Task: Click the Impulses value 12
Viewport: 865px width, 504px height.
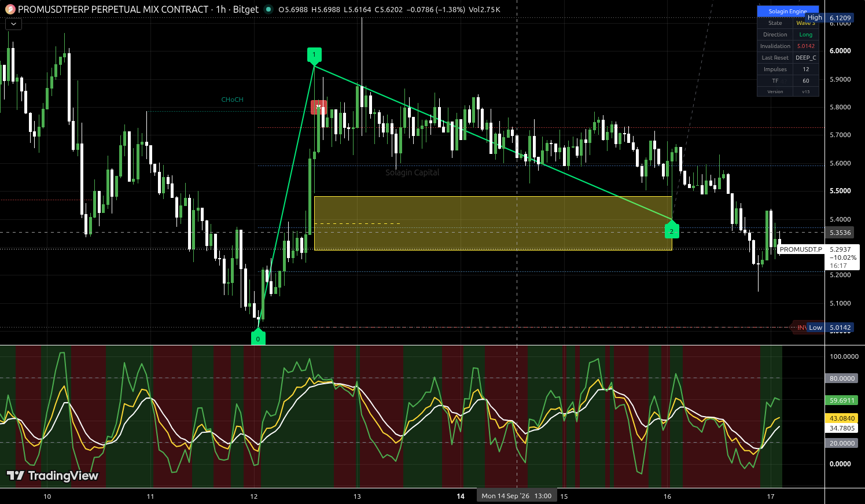Action: click(x=806, y=69)
